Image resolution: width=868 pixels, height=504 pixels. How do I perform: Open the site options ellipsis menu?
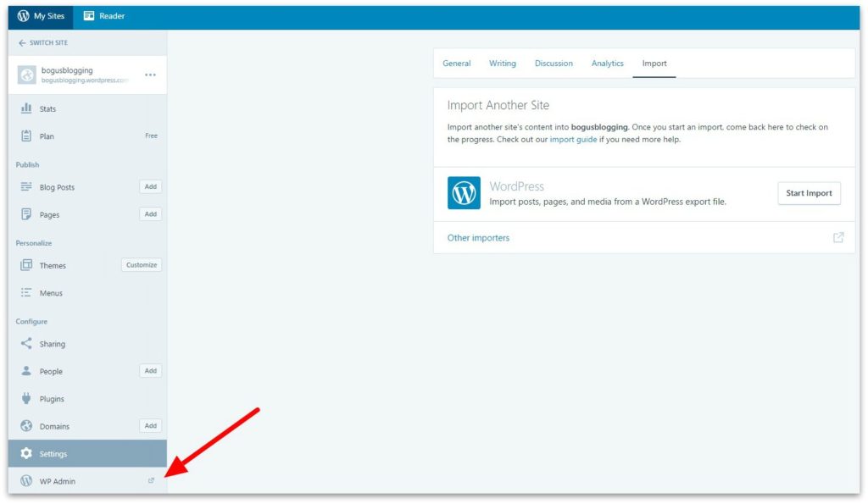(151, 75)
